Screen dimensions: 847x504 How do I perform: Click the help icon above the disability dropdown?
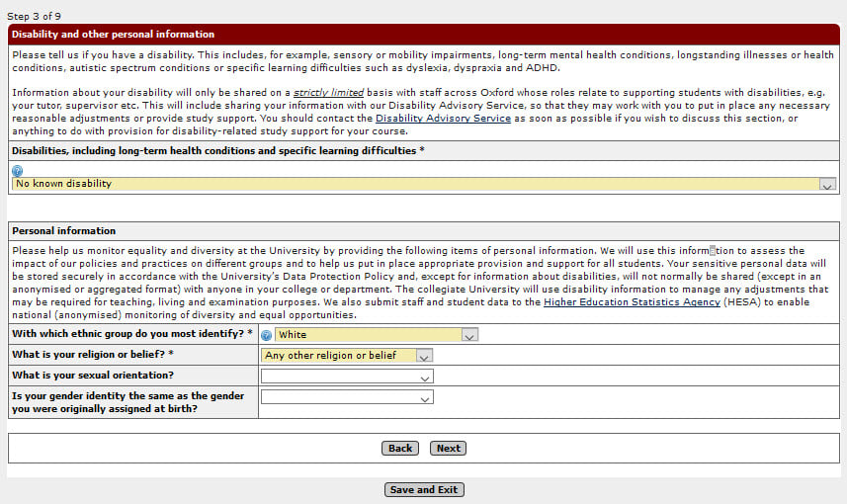pyautogui.click(x=17, y=171)
